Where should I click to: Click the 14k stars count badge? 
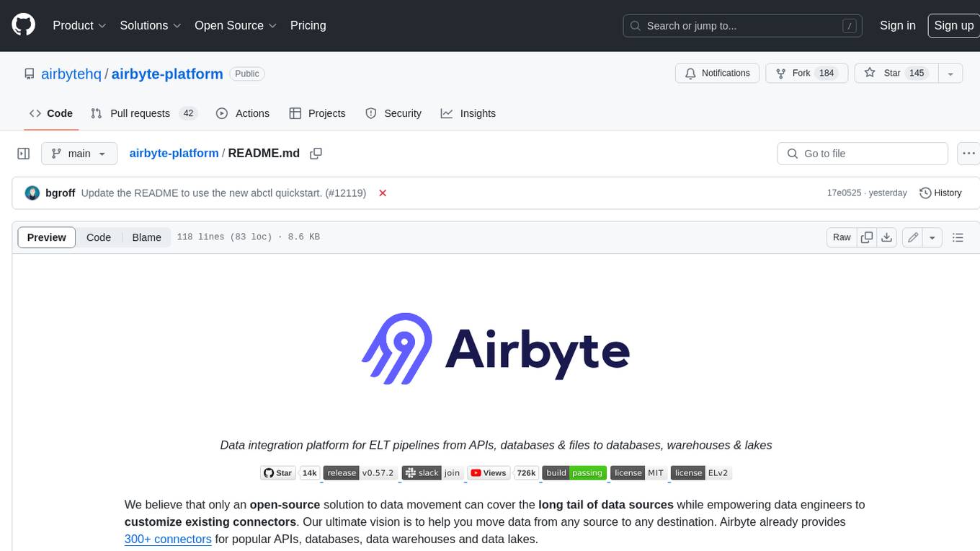pos(310,473)
